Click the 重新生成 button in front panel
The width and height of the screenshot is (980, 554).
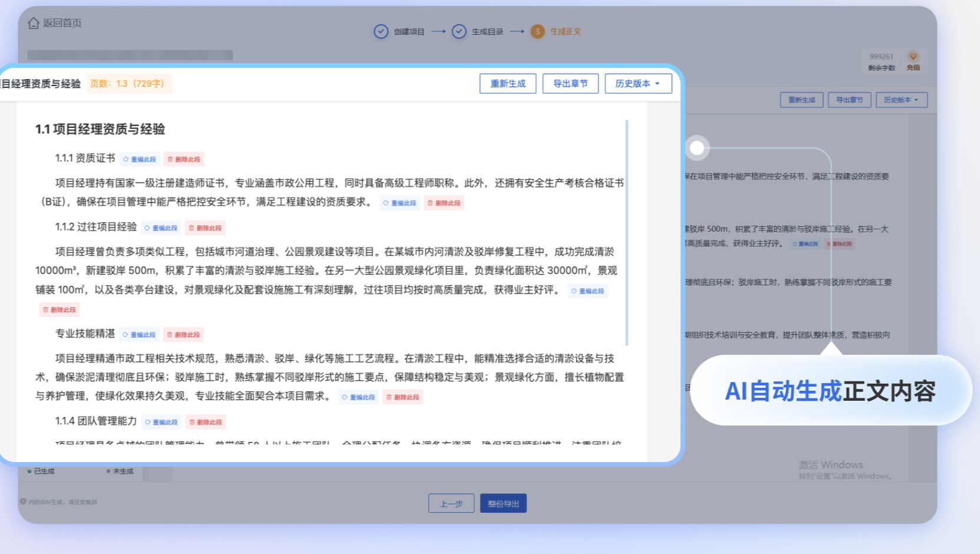[x=508, y=84]
